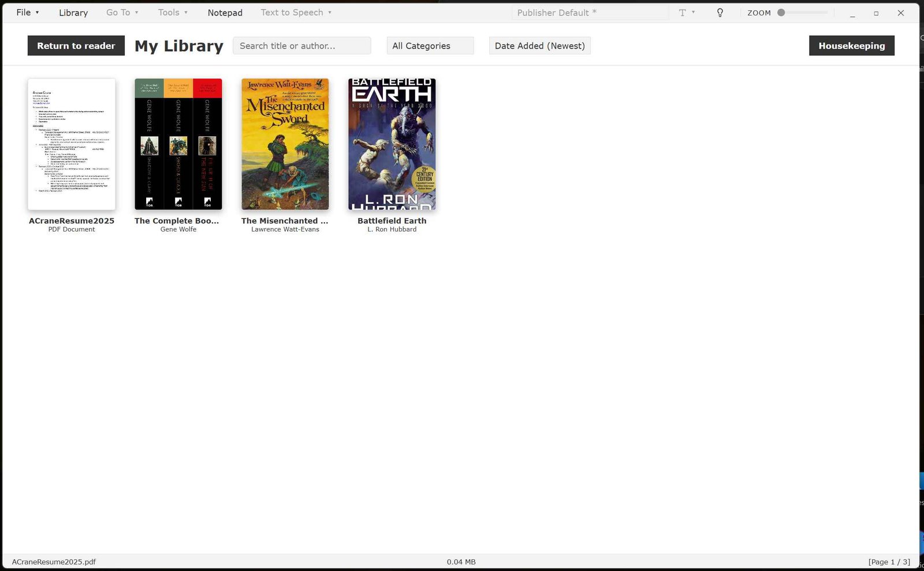Click the Lawrence Watt-Evans author label
The image size is (924, 571).
(285, 229)
